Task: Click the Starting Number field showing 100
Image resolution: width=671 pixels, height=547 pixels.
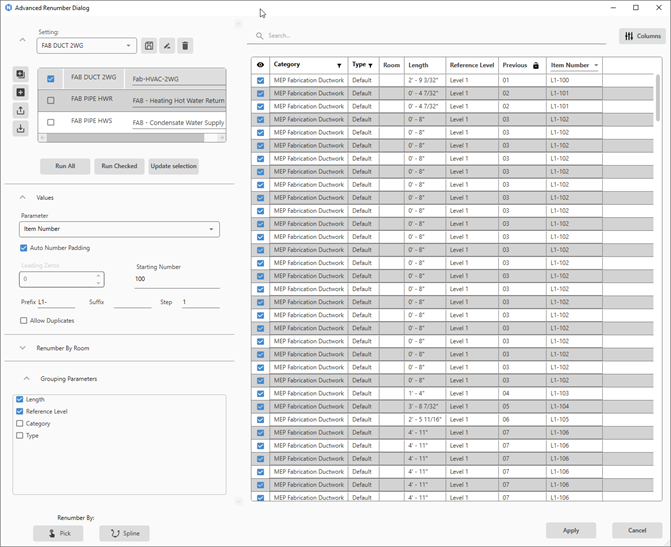Action: 177,279
